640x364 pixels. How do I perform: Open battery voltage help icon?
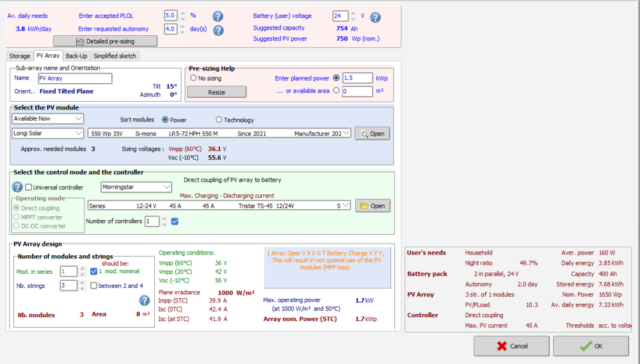(376, 17)
